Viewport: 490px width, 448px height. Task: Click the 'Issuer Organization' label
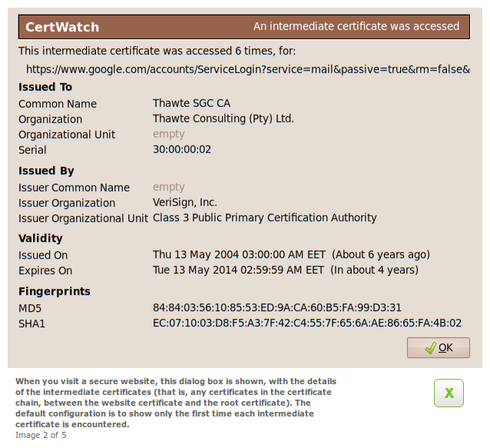tap(67, 203)
